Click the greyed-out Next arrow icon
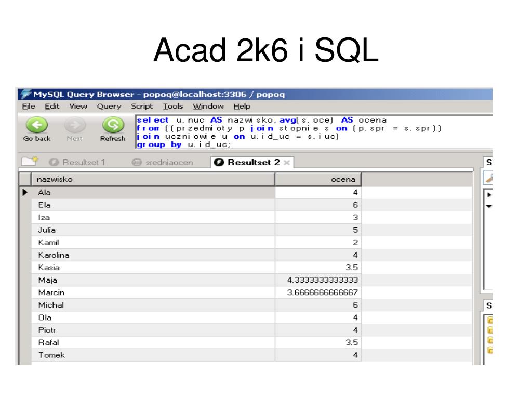532x399 pixels. pos(75,125)
